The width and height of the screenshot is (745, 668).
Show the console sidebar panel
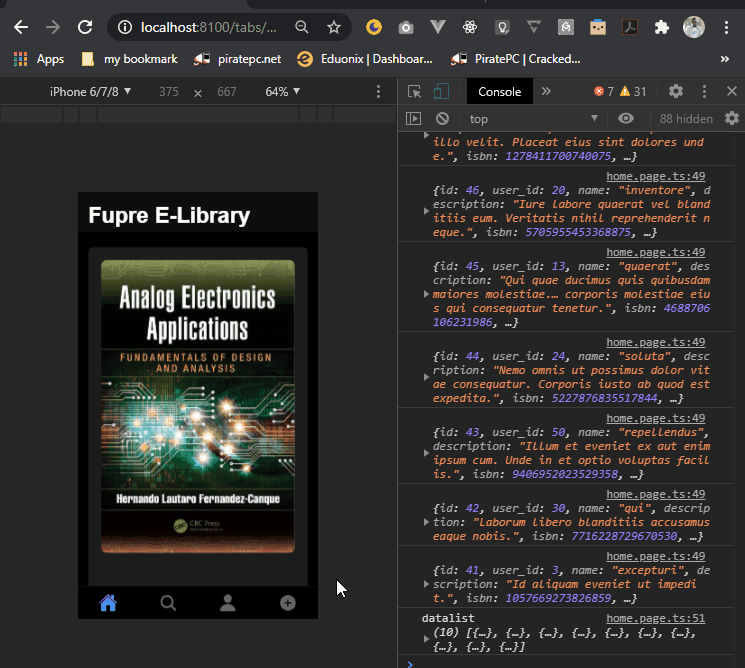[413, 119]
